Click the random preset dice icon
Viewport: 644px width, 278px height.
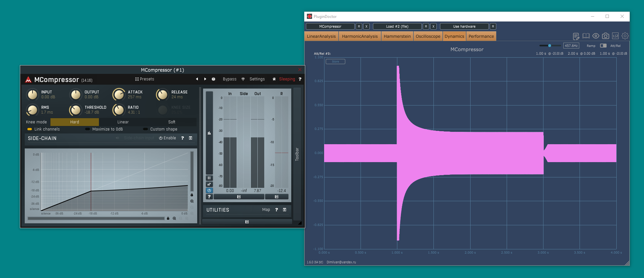(x=213, y=79)
